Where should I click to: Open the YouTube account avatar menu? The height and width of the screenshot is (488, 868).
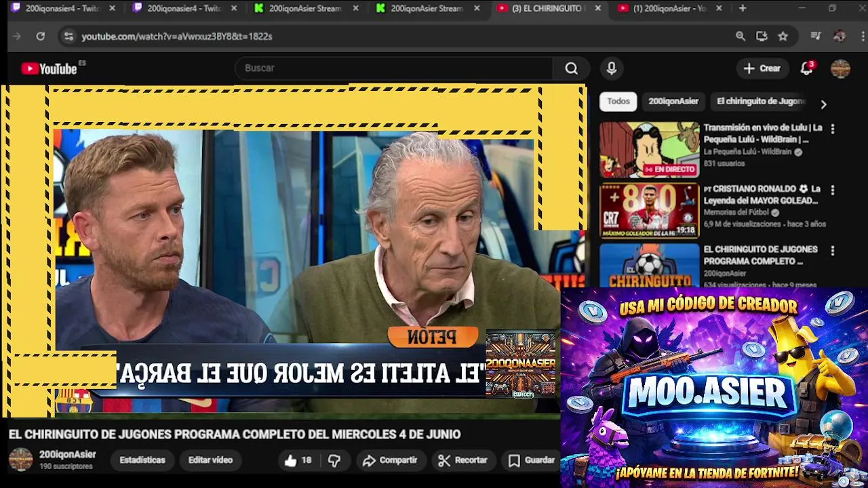point(841,68)
